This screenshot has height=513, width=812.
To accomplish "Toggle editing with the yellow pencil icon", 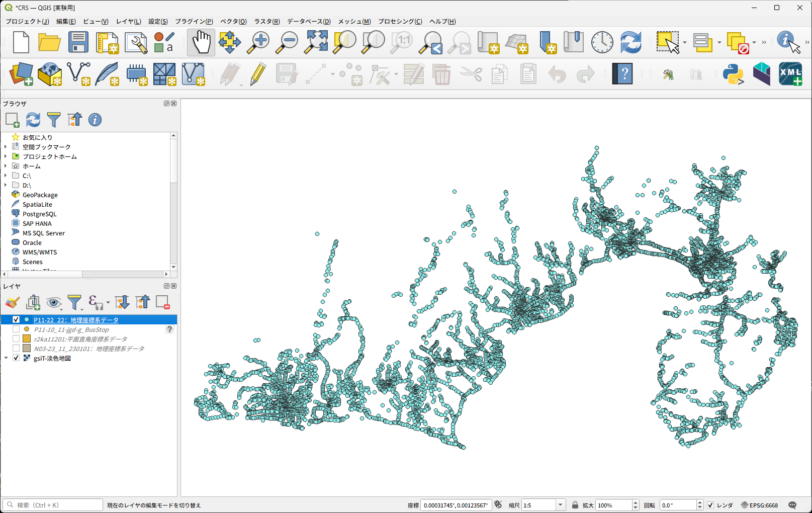I will (258, 74).
